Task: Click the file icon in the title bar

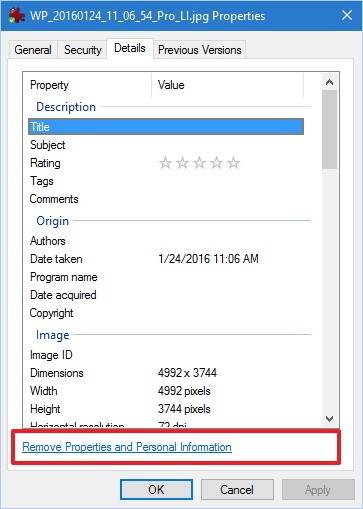Action: click(x=16, y=15)
